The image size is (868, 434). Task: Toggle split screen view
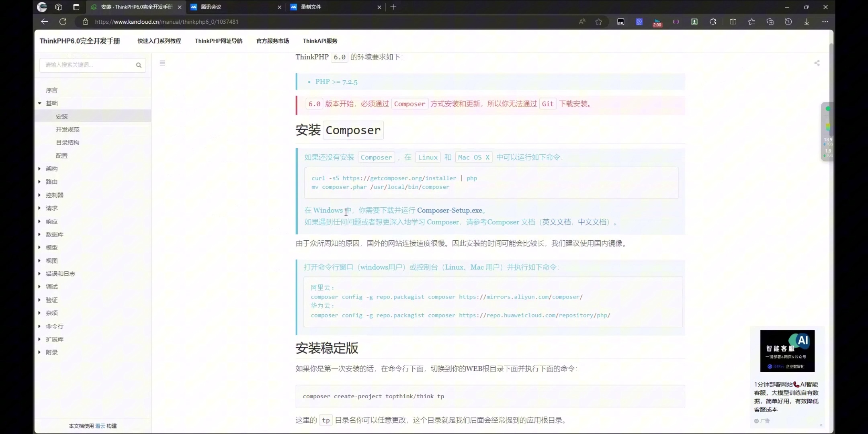(x=733, y=22)
